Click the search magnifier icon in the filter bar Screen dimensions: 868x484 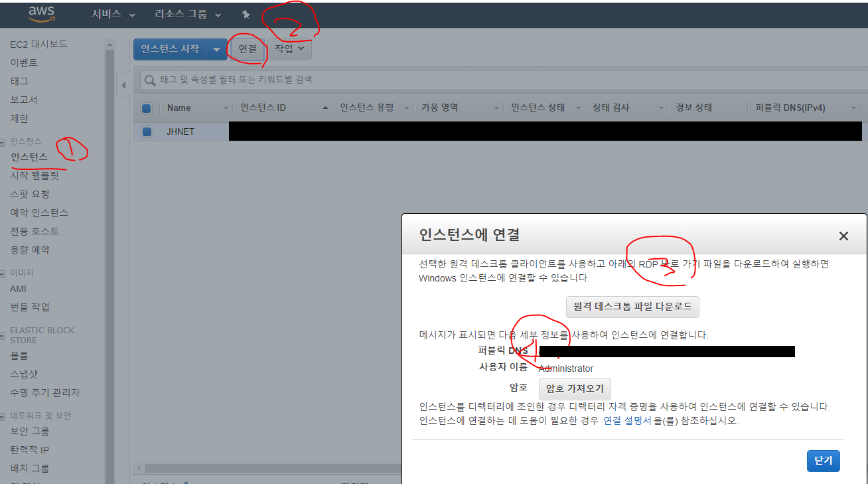point(151,80)
